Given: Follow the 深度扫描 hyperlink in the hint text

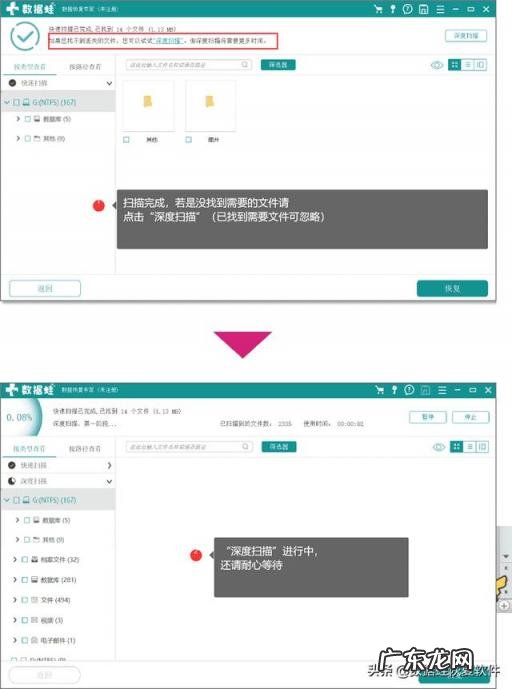Looking at the screenshot, I should 168,40.
